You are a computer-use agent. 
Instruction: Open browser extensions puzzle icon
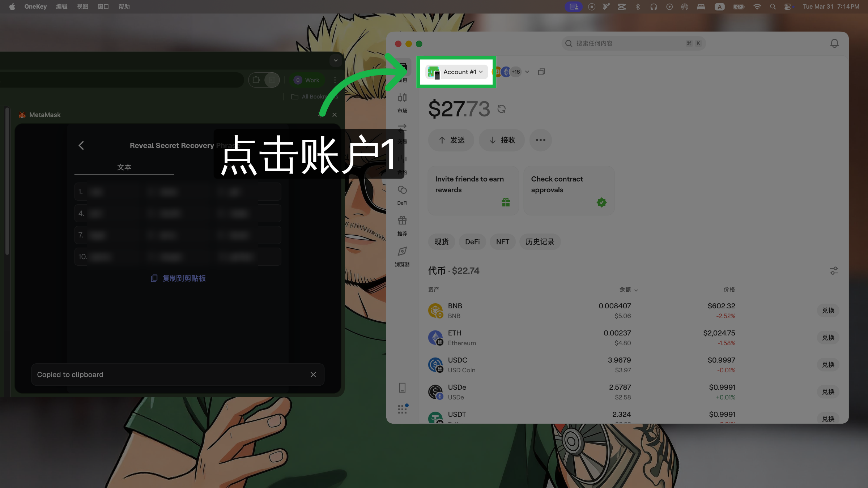tap(256, 80)
